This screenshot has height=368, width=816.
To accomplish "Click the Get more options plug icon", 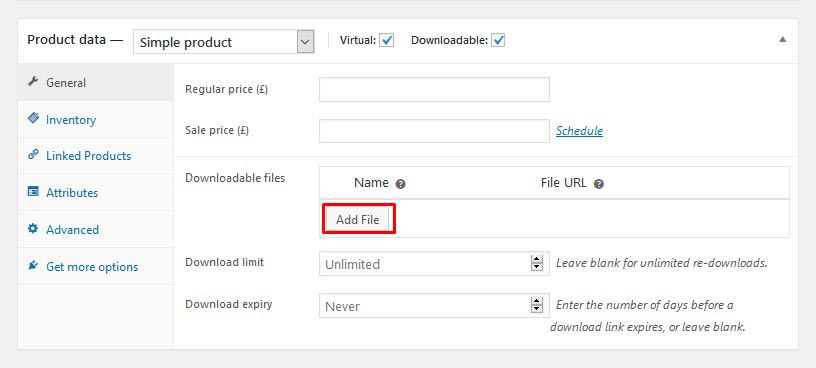I will point(33,265).
